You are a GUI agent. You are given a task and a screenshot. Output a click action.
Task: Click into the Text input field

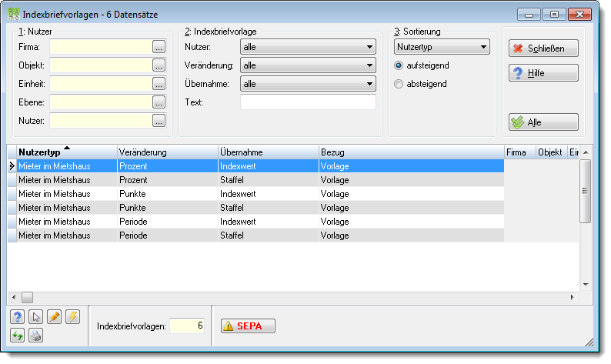point(308,102)
